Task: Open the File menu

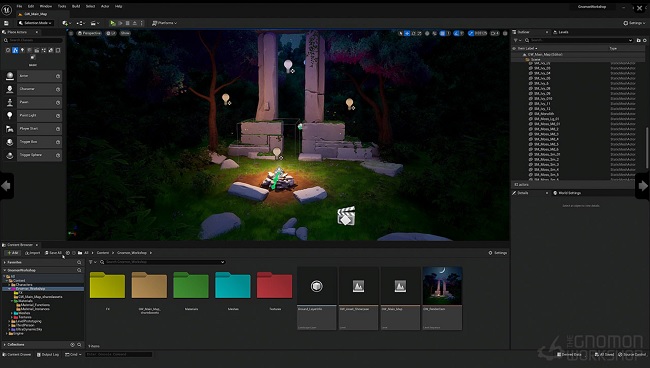Action: (19, 6)
